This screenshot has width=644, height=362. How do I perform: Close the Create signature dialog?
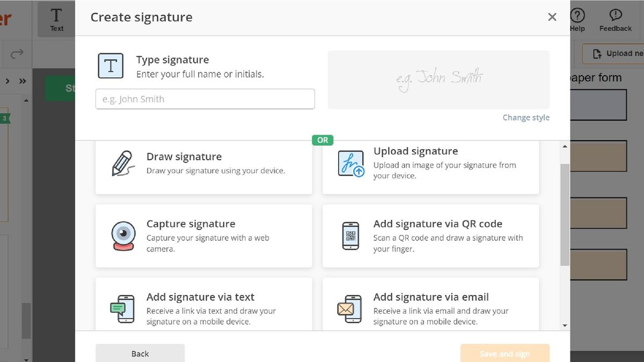tap(552, 17)
